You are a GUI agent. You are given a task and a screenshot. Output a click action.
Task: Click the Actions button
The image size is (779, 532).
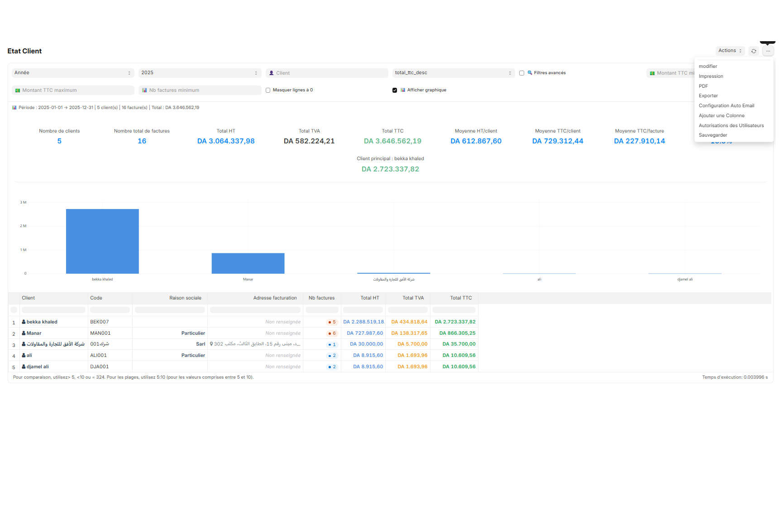[x=730, y=51]
